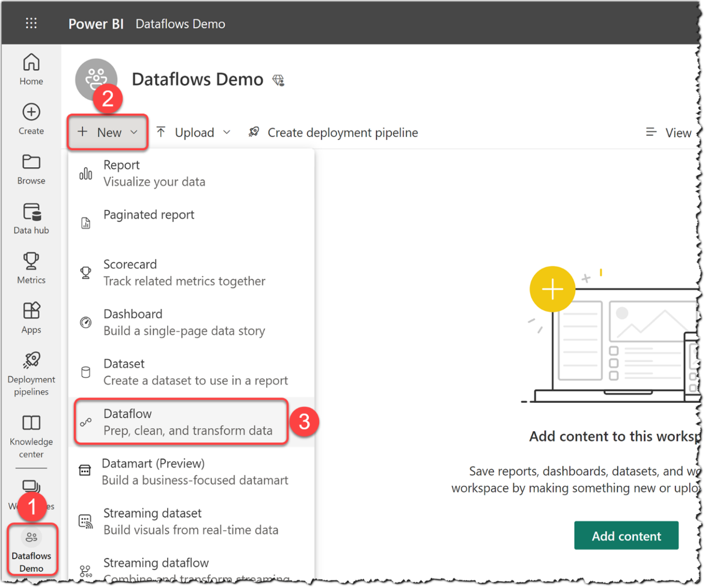Open the View menu
The width and height of the screenshot is (705, 588).
click(668, 133)
